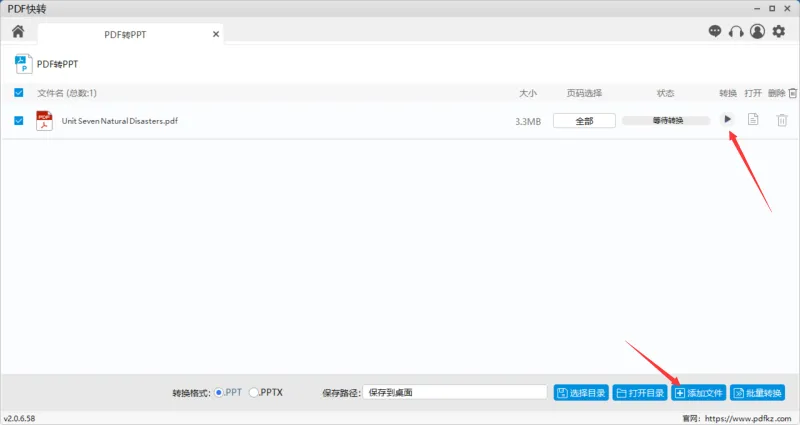Click the 打开目录 button
Image resolution: width=800 pixels, height=425 pixels.
[640, 393]
